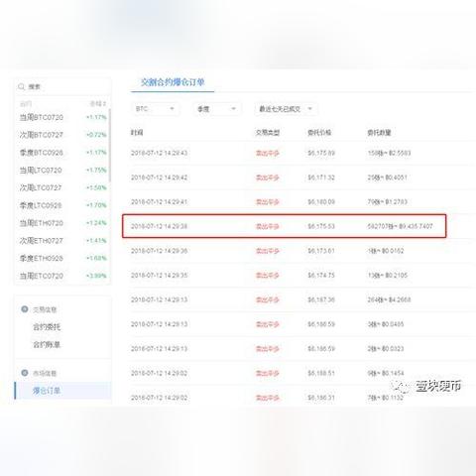
Task: Select contract 当周BTC0720
Action: click(x=42, y=117)
